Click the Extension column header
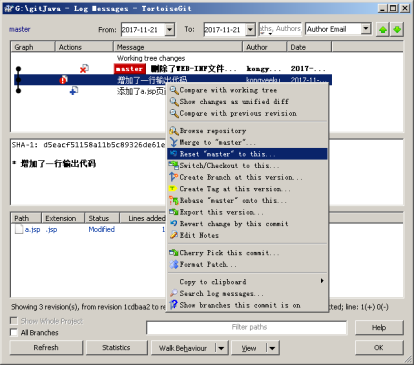The image size is (415, 365). [x=63, y=218]
